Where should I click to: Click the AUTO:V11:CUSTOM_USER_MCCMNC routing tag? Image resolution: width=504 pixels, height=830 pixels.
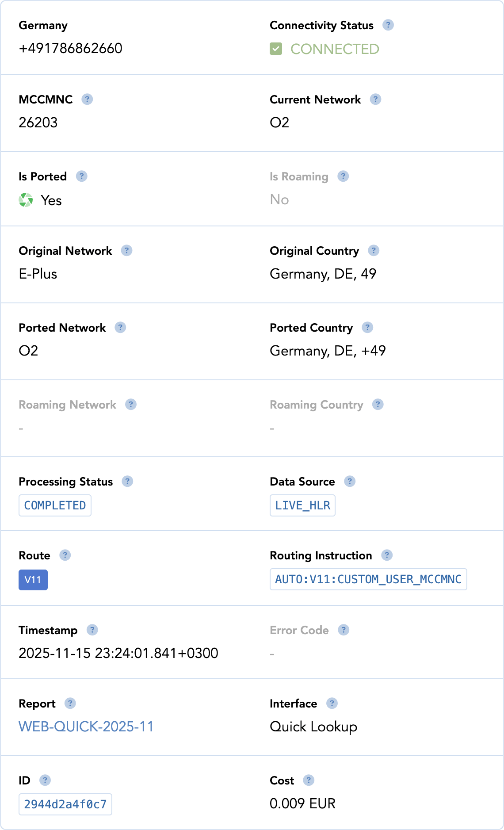coord(368,579)
